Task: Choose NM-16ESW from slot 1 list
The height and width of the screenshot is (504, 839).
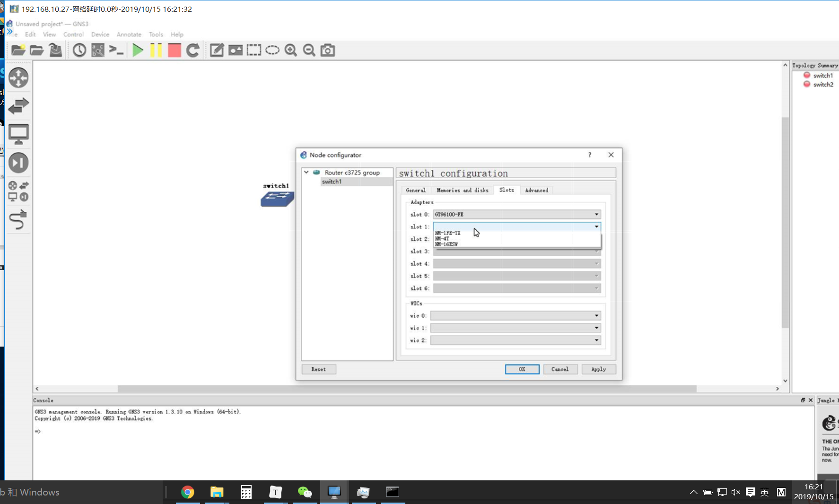Action: click(517, 244)
